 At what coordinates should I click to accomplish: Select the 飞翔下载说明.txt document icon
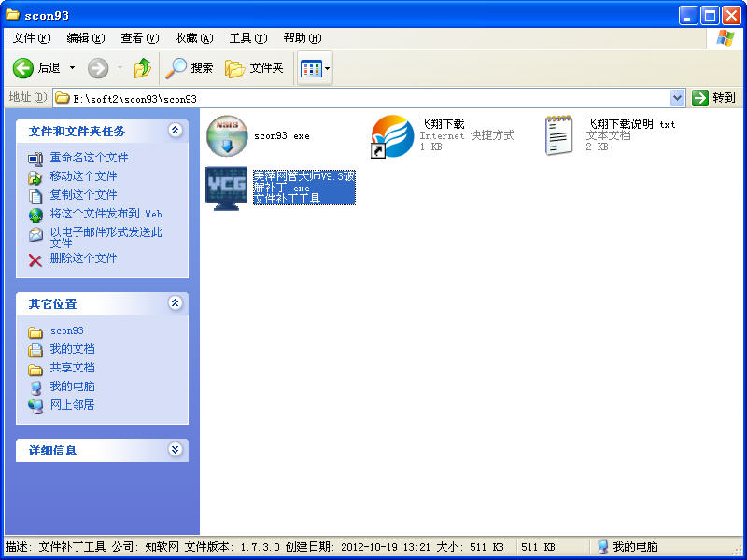[x=559, y=136]
